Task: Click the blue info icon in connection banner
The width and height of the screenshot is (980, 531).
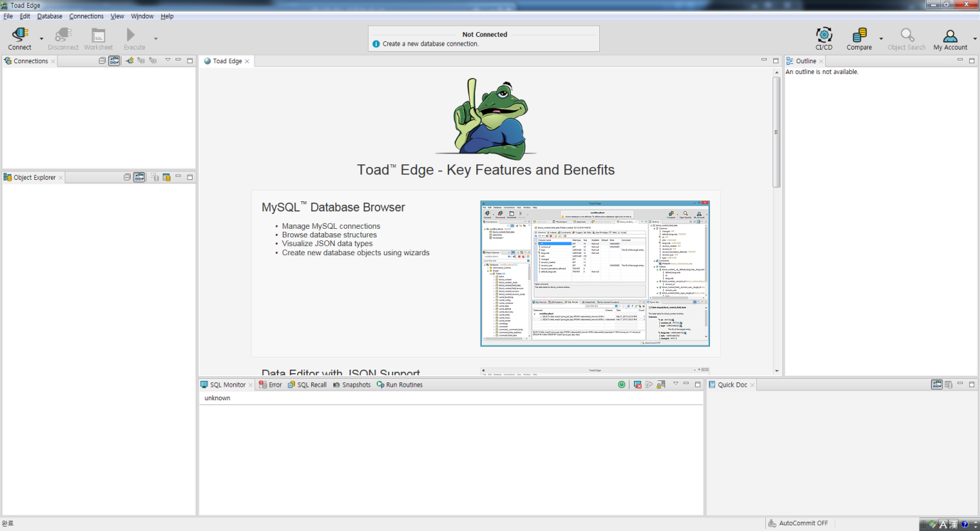Action: point(377,44)
